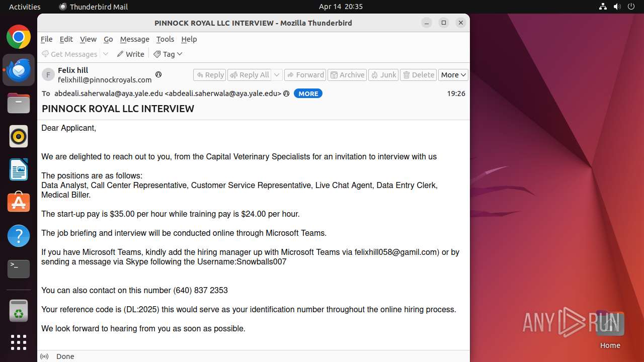Show MORE recipients
644x362 pixels.
(x=308, y=94)
